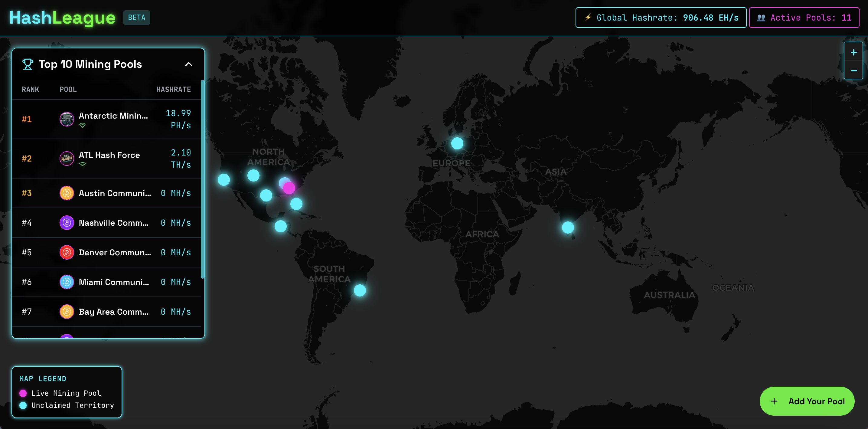Click the magenta Live Mining Pool legend swatch
Screen dimensions: 868x429
[x=23, y=393]
